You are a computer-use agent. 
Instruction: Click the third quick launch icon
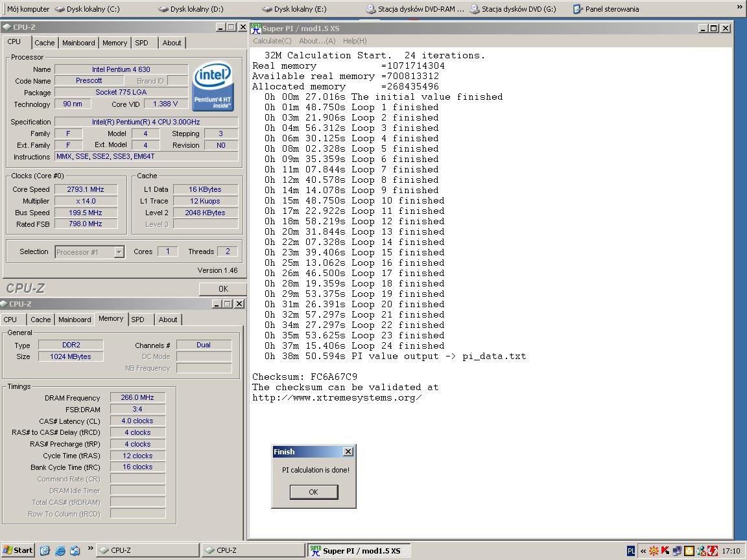click(x=75, y=551)
